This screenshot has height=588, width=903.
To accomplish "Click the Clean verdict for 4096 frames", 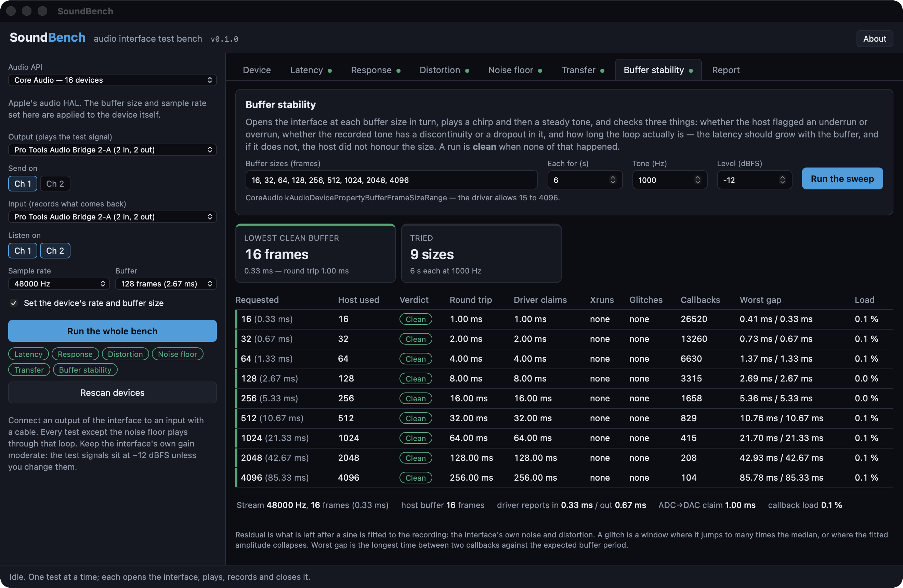I will tap(416, 478).
